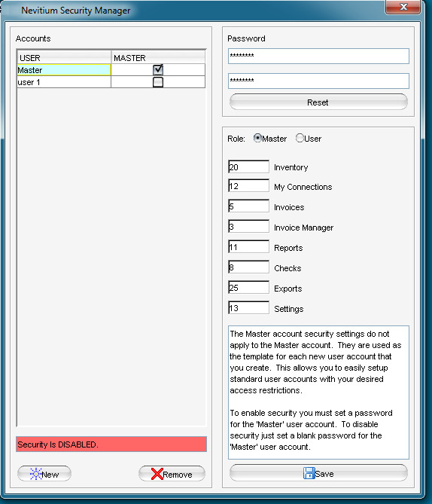Click the Invoices value field
The image size is (432, 504).
coord(248,206)
